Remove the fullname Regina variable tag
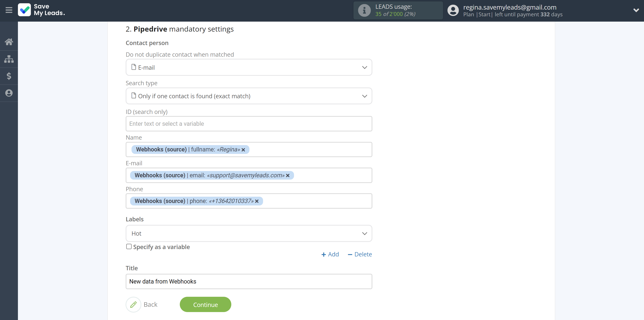The height and width of the screenshot is (320, 644). pyautogui.click(x=243, y=150)
